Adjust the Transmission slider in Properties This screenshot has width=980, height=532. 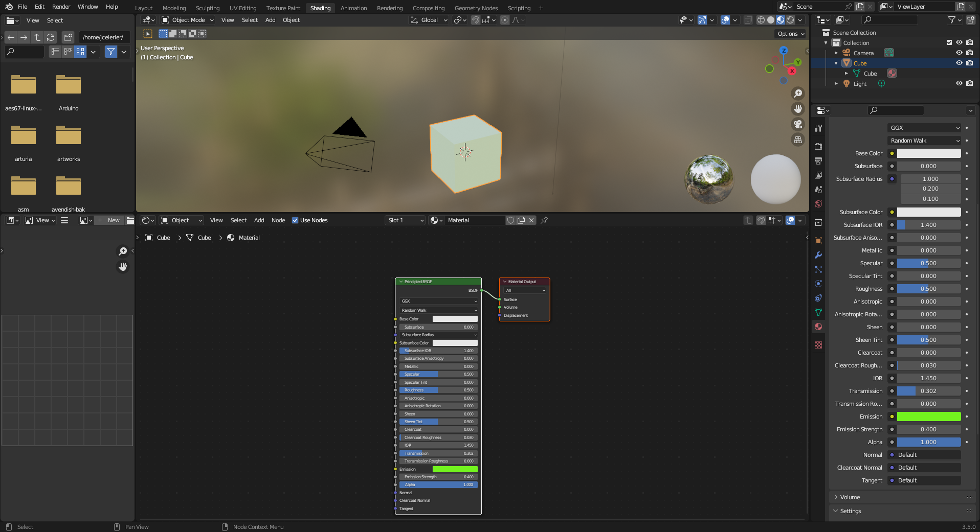click(929, 391)
